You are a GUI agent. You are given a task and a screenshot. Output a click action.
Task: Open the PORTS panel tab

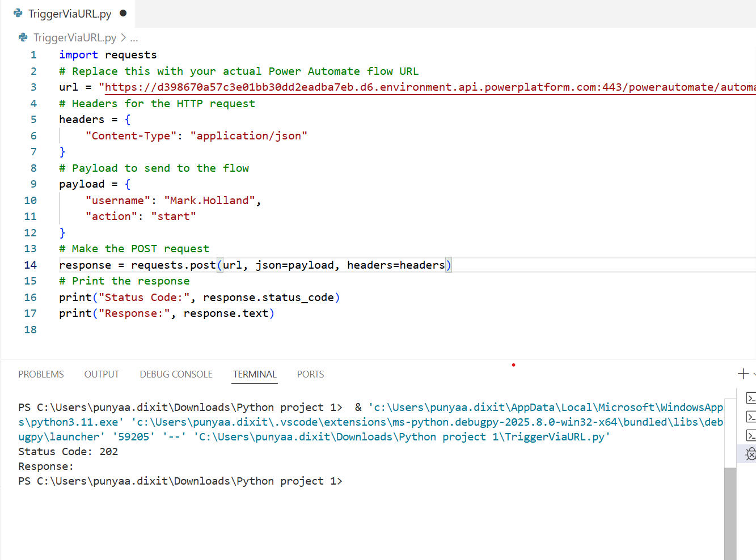point(310,374)
